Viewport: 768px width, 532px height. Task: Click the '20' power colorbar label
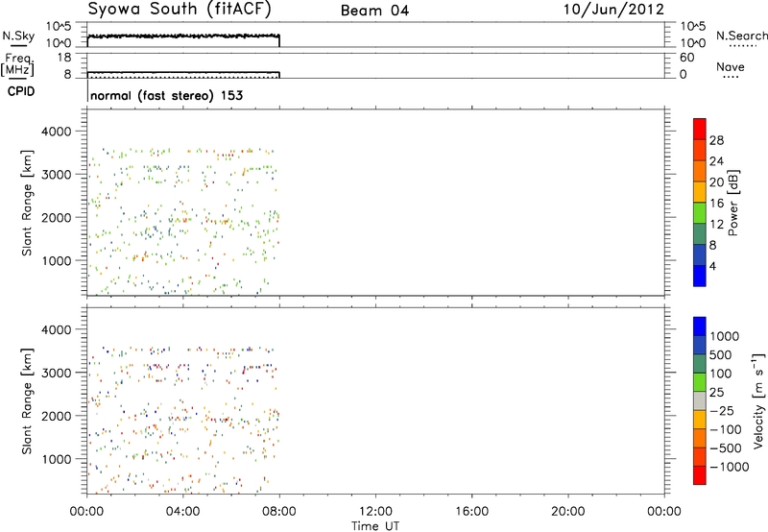716,182
